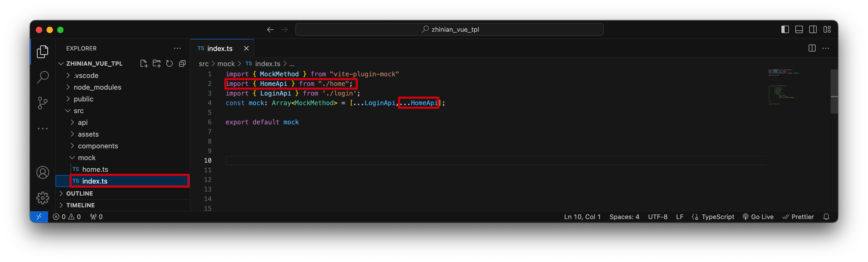Screen dimensions: 868x262
Task: Click the zhinian_vue_tpl command center search box
Action: click(x=449, y=30)
